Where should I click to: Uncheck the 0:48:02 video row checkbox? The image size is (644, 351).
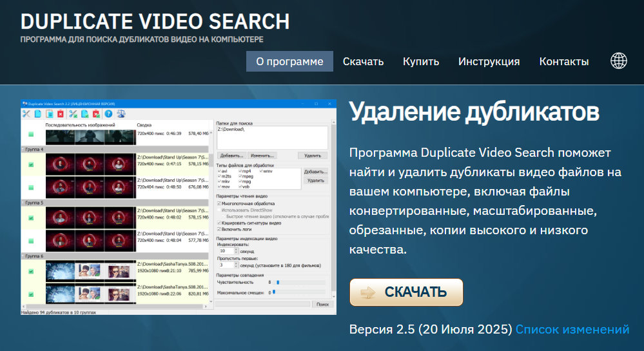point(31,218)
